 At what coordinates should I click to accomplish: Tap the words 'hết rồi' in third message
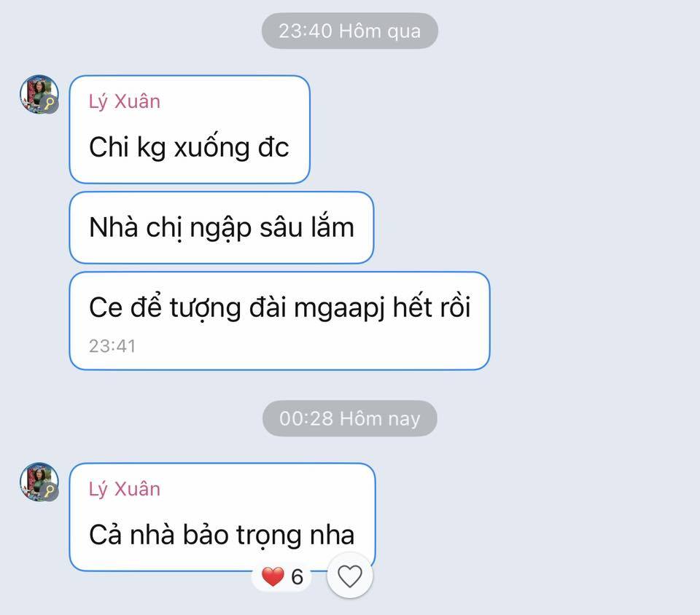pos(432,307)
